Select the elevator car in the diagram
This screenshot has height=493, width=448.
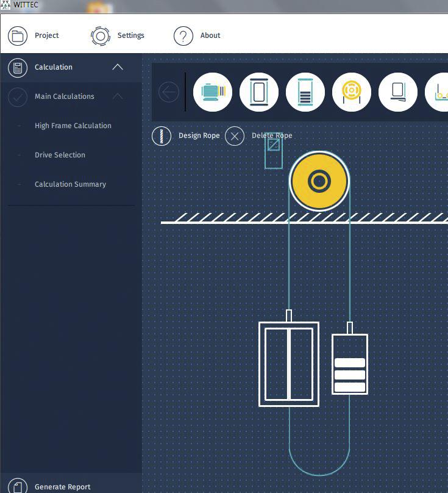(x=289, y=364)
